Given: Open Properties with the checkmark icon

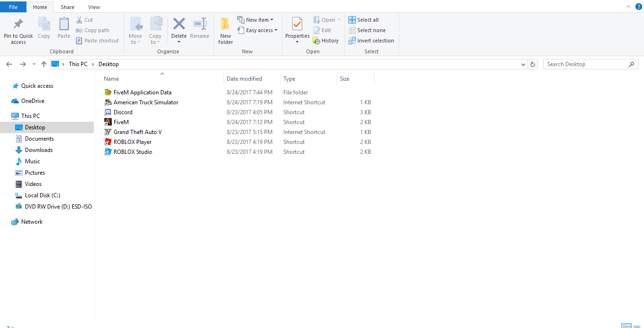Looking at the screenshot, I should 297,24.
